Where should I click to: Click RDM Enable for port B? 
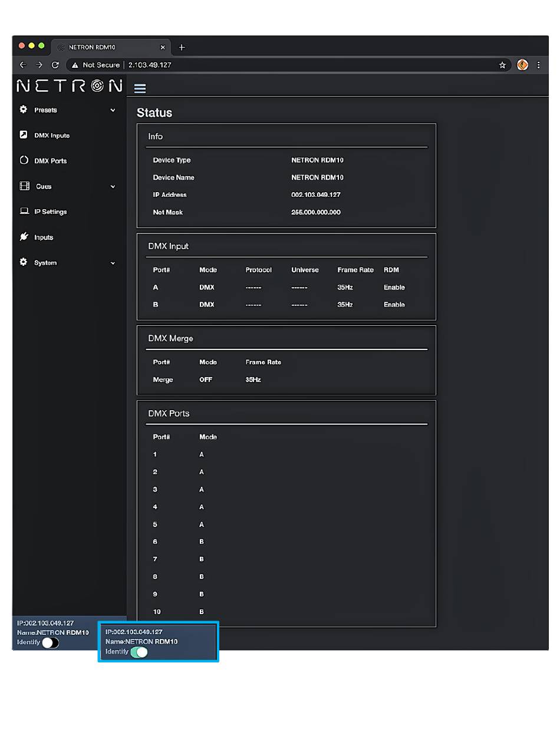click(x=394, y=305)
